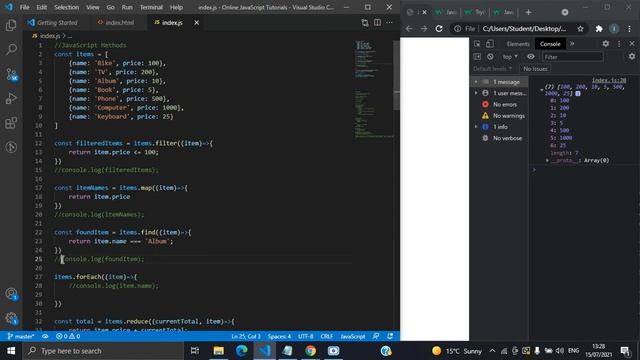Open the Terminal menu
This screenshot has width=640, height=360.
coord(151,7)
